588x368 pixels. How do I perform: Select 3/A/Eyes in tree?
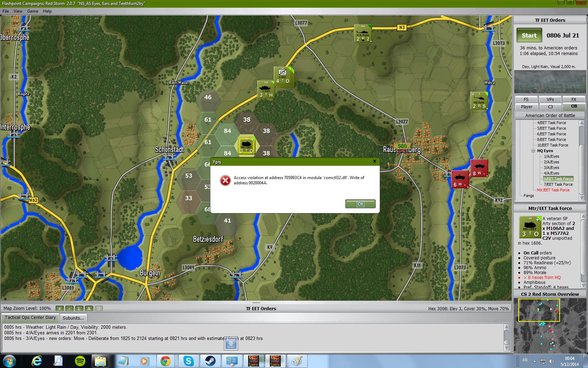(x=551, y=168)
